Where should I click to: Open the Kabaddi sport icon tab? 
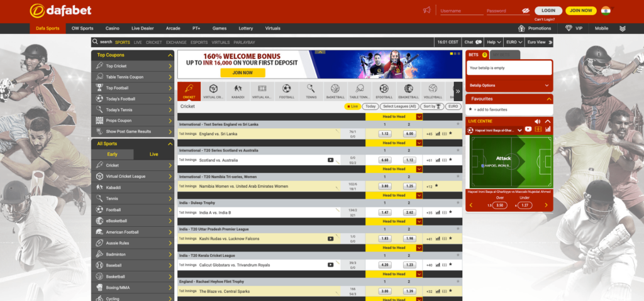click(238, 91)
